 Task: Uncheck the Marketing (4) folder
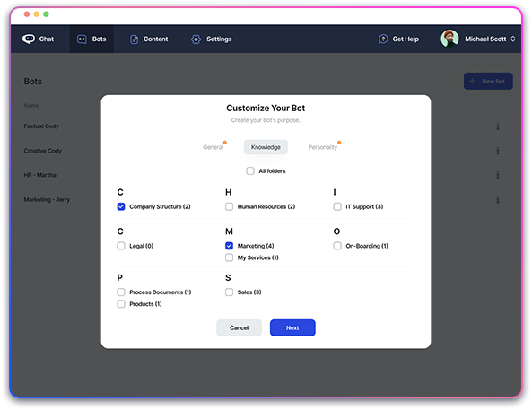click(x=229, y=246)
